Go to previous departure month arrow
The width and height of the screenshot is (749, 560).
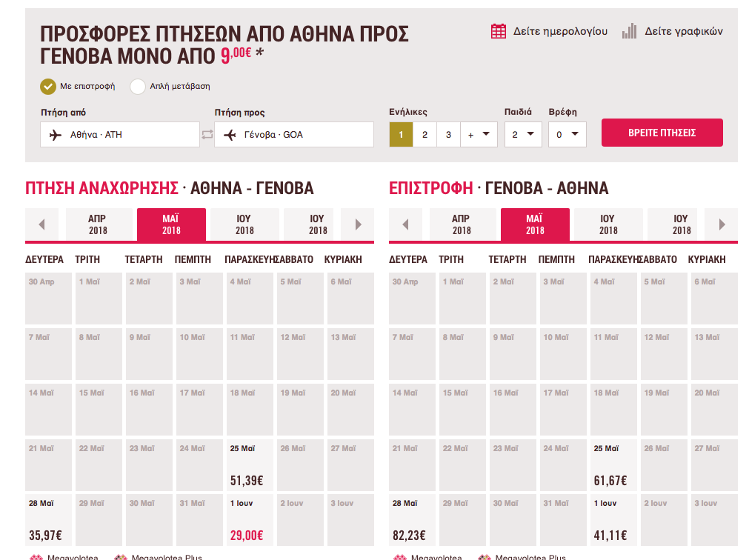click(x=42, y=224)
